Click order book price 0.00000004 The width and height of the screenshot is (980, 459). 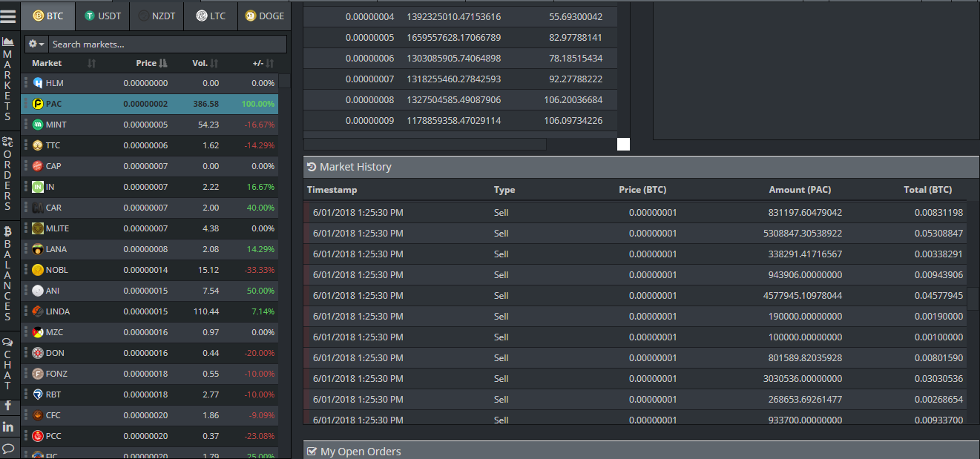tap(369, 16)
